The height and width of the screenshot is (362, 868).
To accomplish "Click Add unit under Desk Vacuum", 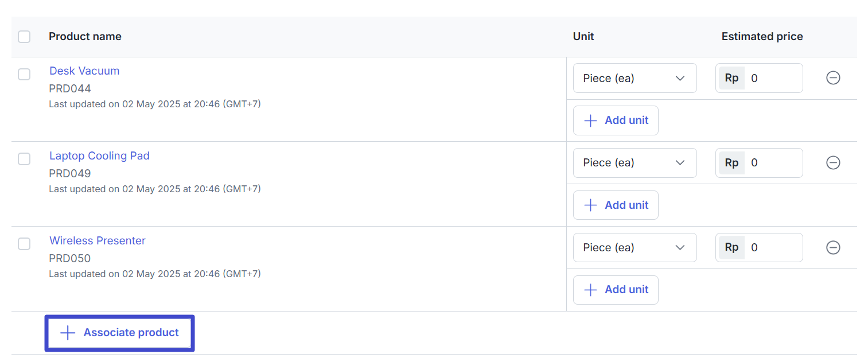I will click(x=616, y=120).
